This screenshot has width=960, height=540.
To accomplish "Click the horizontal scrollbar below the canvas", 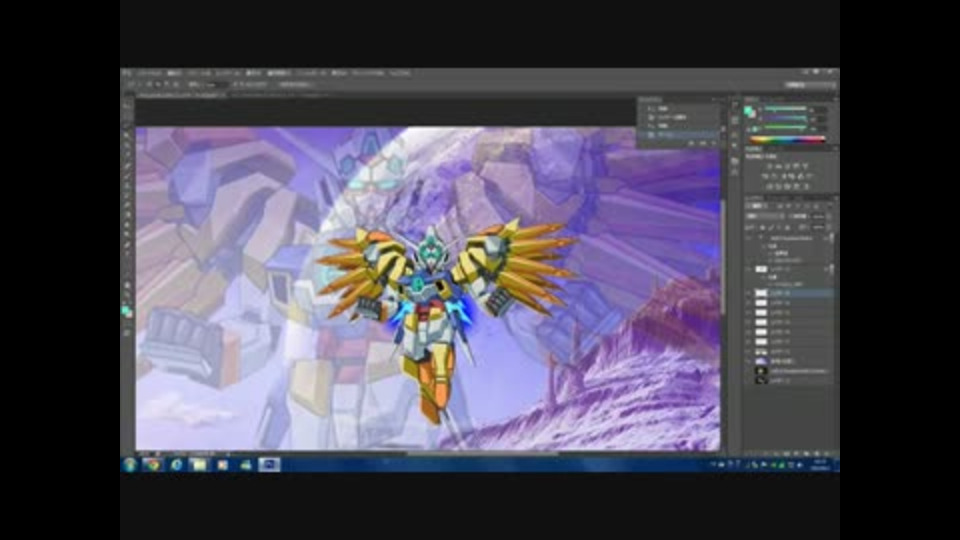I will [484, 454].
